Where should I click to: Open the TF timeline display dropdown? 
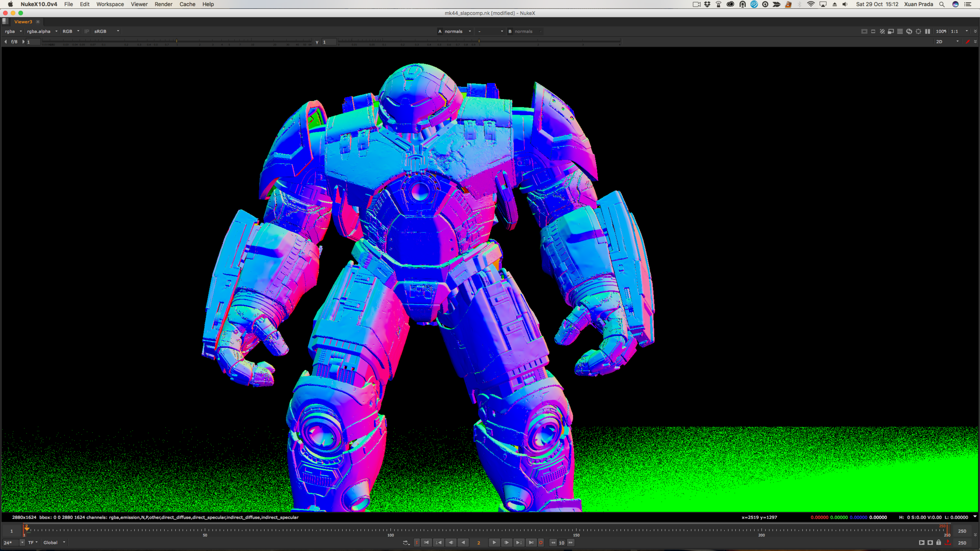(33, 542)
